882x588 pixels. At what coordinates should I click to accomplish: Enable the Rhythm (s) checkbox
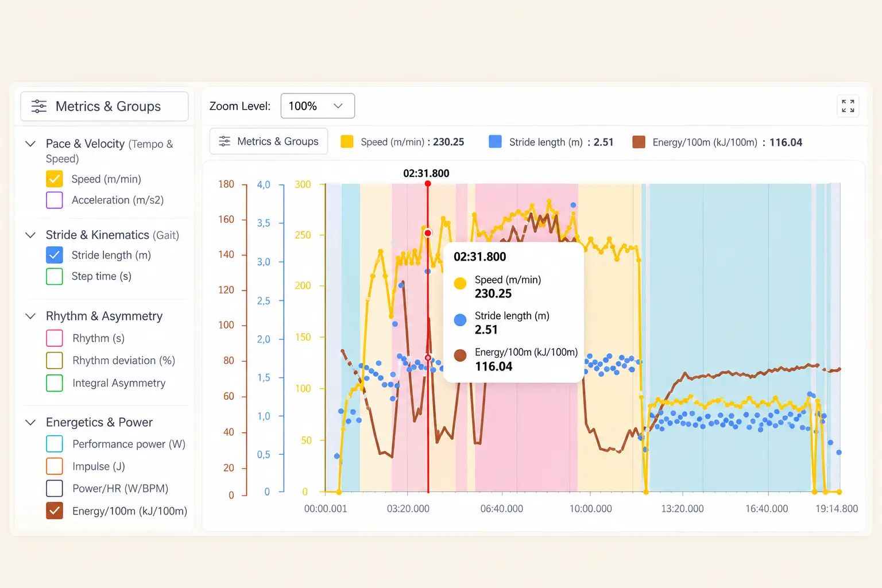pyautogui.click(x=55, y=338)
